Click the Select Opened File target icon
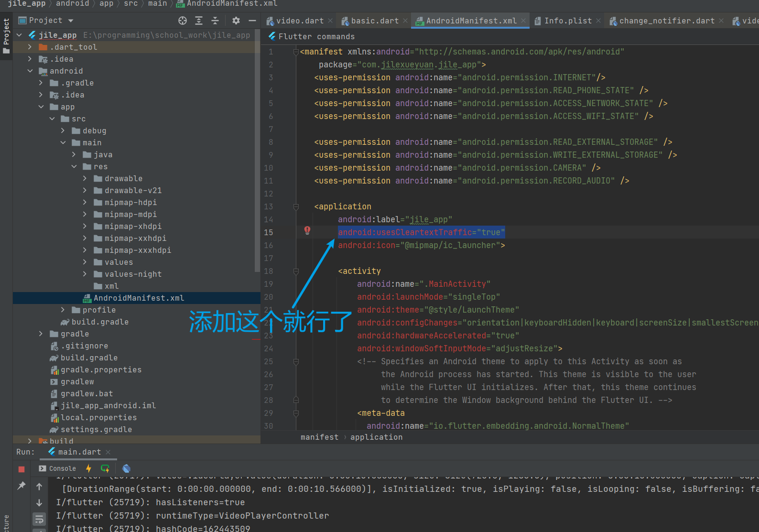 pyautogui.click(x=183, y=21)
